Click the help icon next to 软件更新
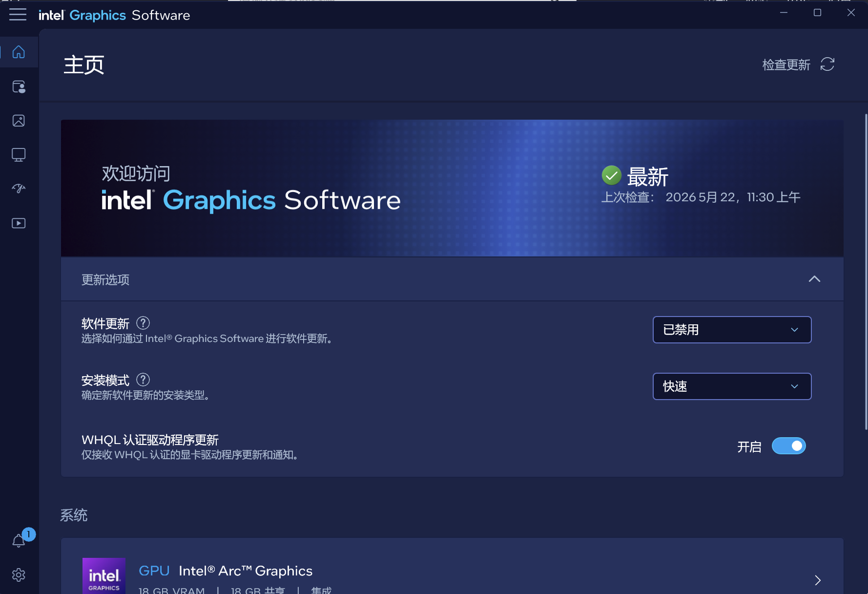 pyautogui.click(x=143, y=323)
